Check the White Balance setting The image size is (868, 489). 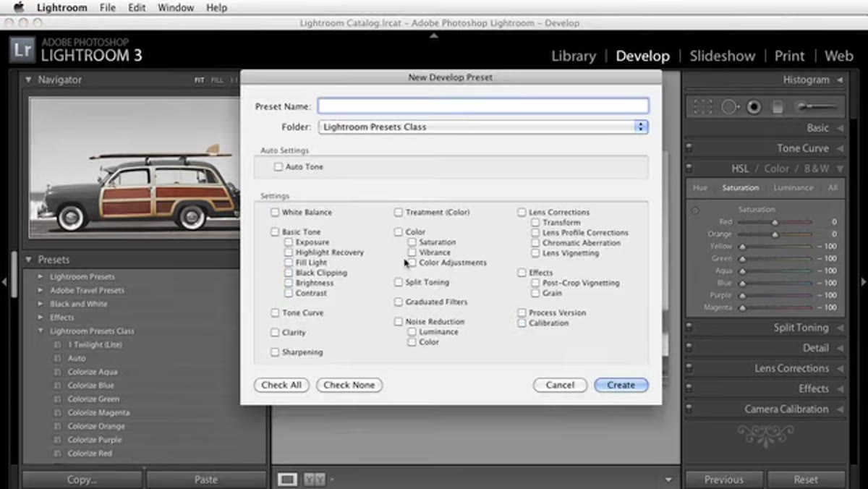[x=275, y=213]
